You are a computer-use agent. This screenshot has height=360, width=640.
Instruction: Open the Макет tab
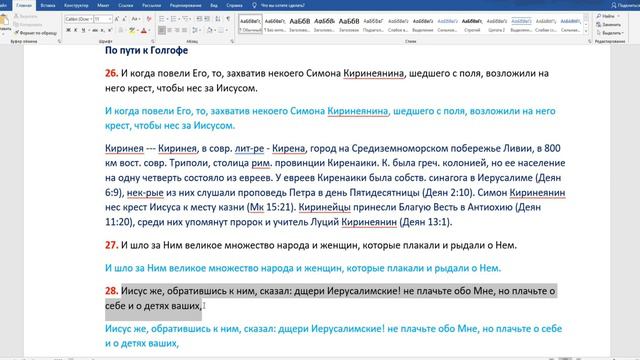click(103, 5)
